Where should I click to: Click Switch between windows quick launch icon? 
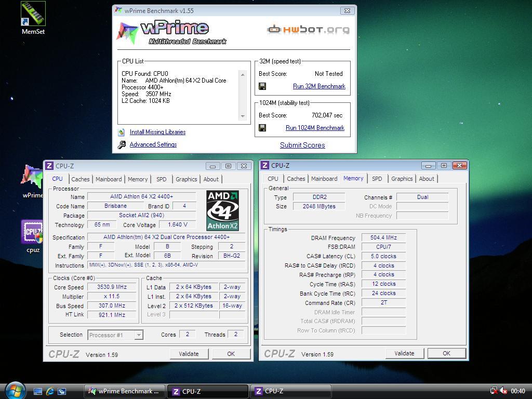(62, 391)
